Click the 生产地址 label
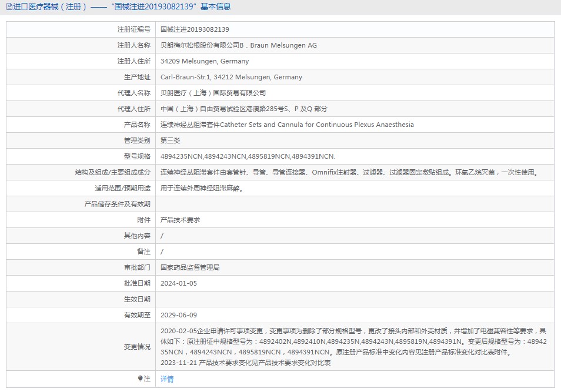The width and height of the screenshot is (561, 392). pos(137,77)
